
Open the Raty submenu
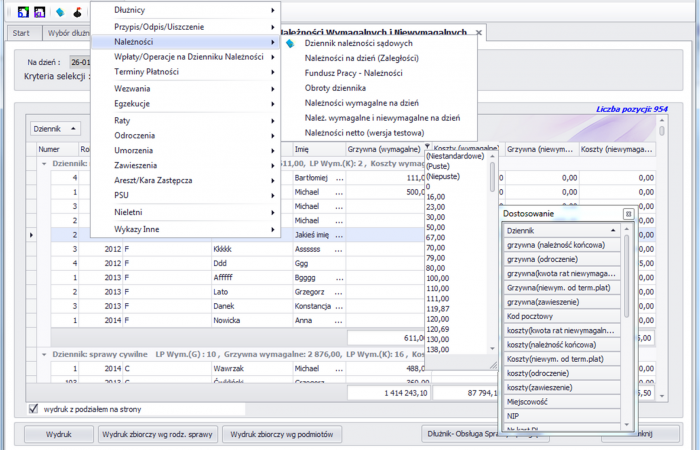(185, 121)
